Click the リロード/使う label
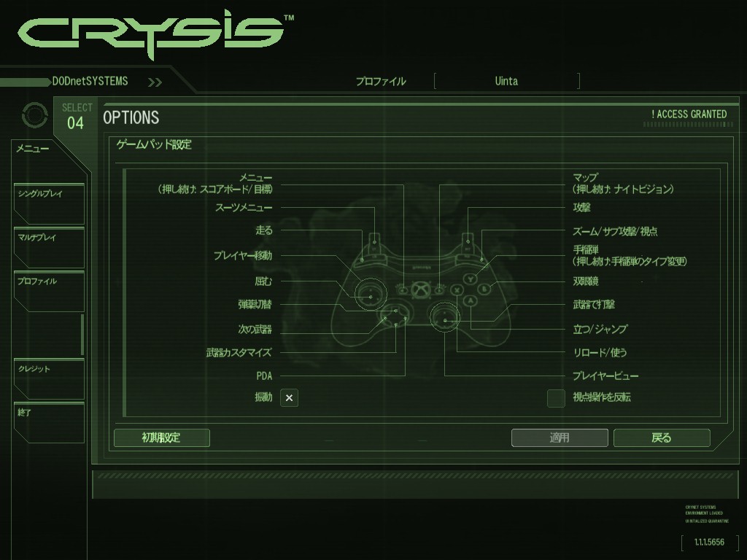This screenshot has width=747, height=560. tap(600, 353)
